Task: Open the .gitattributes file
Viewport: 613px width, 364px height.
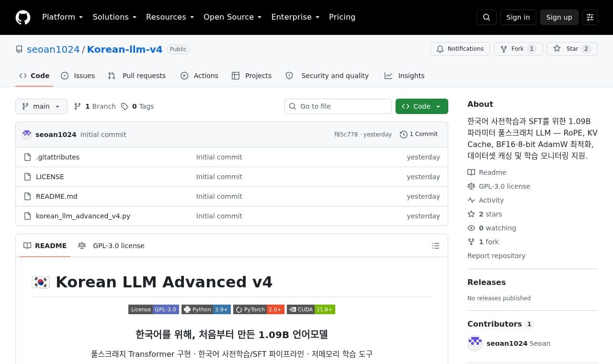Action: coord(57,157)
